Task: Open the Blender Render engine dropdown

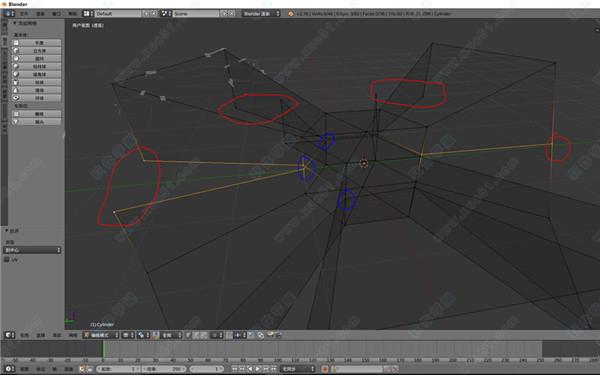Action: point(261,13)
